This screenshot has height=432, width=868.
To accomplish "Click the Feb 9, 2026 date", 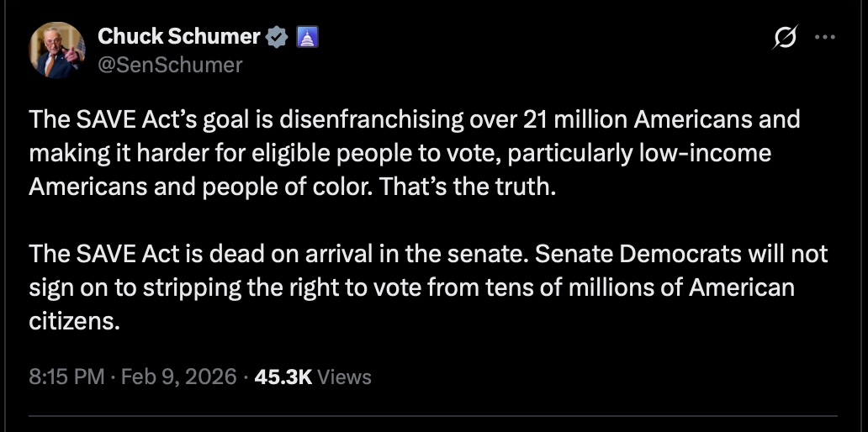I will (x=178, y=377).
